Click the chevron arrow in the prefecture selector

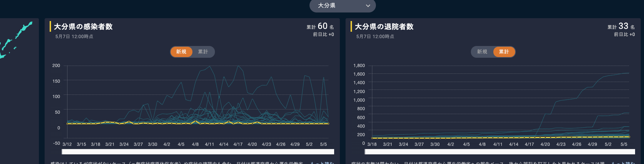point(368,6)
